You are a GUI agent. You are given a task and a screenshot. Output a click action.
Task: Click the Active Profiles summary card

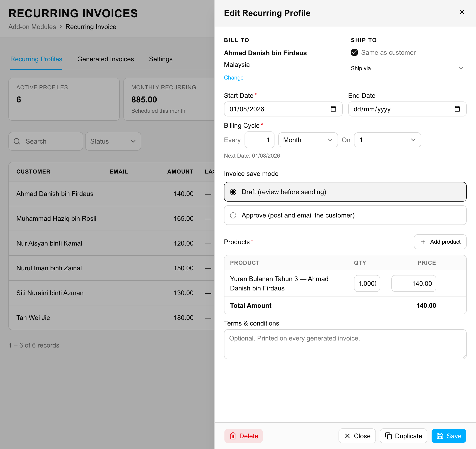[64, 99]
